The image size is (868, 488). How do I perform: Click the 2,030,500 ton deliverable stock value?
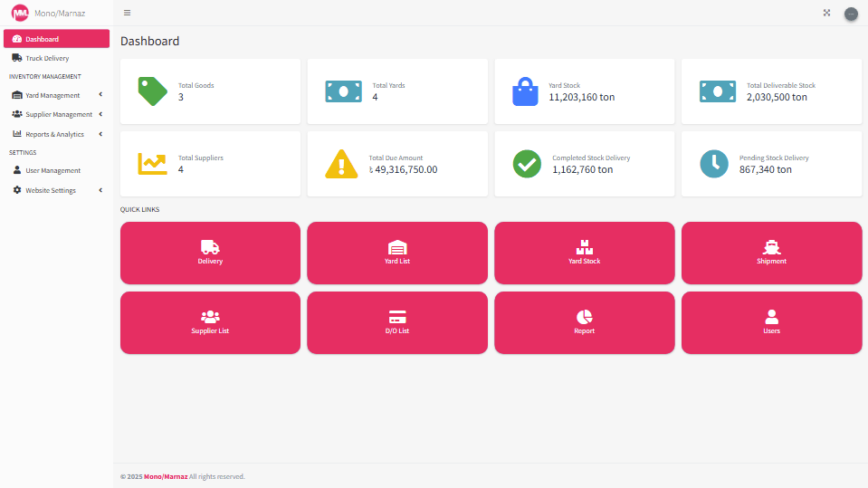point(777,97)
